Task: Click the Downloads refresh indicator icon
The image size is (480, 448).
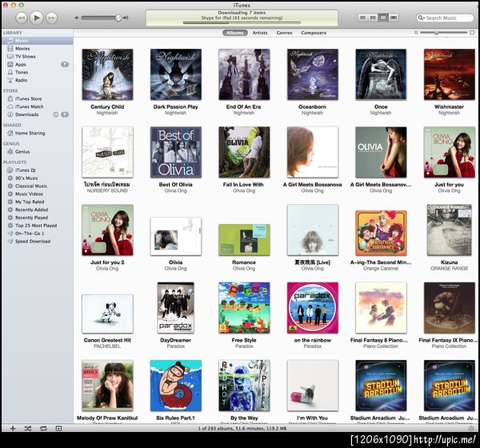Action: [x=55, y=114]
